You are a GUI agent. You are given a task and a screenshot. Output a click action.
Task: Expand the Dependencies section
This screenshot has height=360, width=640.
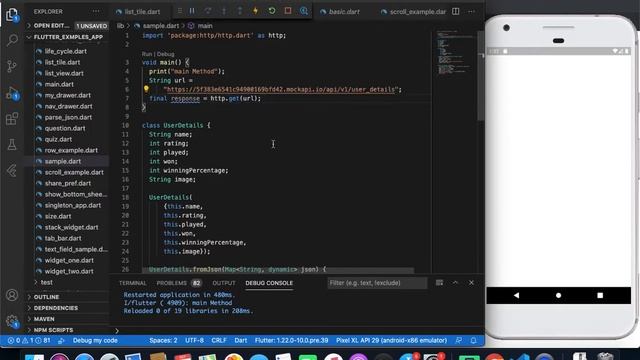point(67,308)
